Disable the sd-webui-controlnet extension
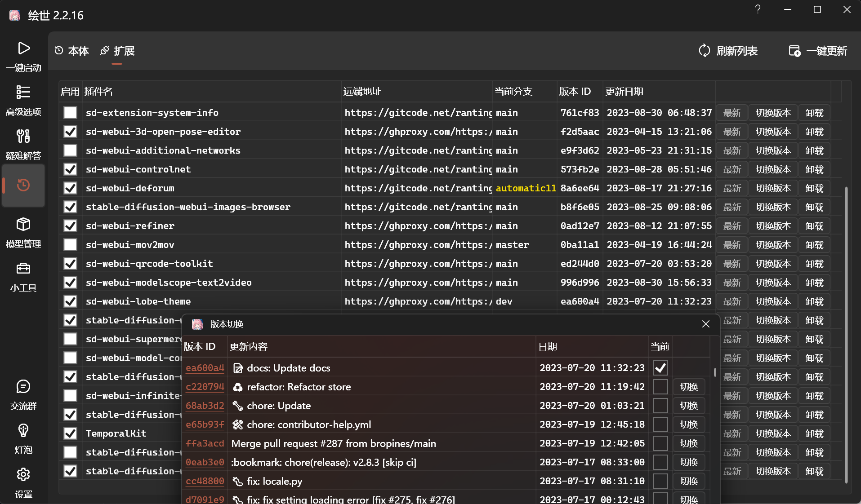 (x=70, y=169)
